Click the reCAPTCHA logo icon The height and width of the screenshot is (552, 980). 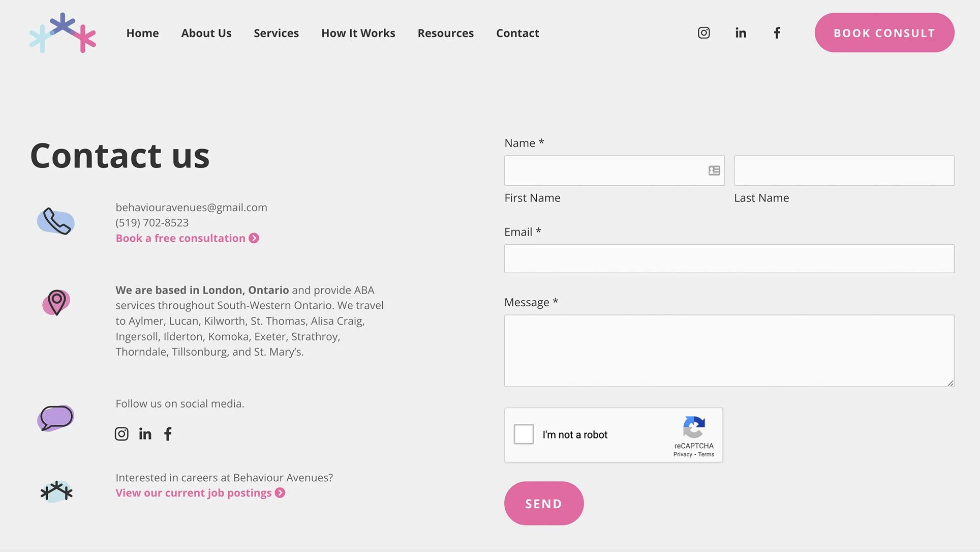694,427
